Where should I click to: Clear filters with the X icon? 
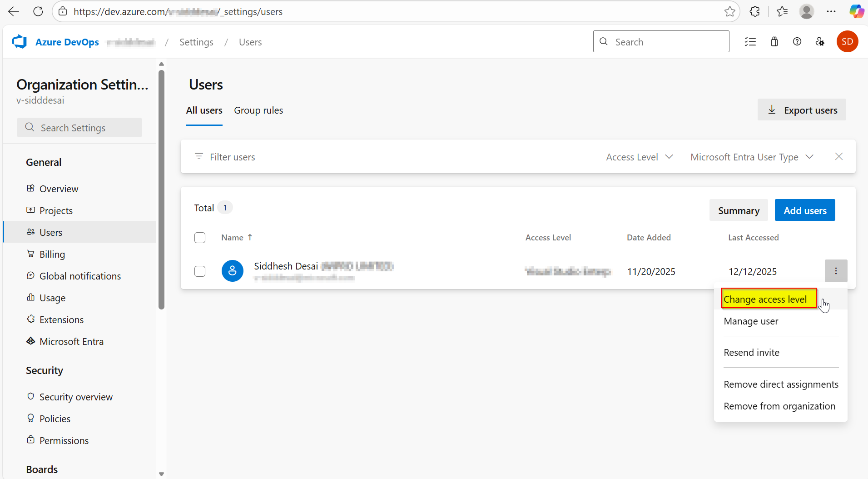(839, 156)
